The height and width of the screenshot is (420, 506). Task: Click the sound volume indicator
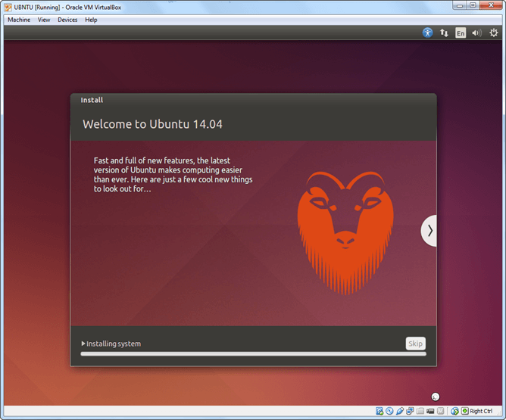click(x=476, y=33)
